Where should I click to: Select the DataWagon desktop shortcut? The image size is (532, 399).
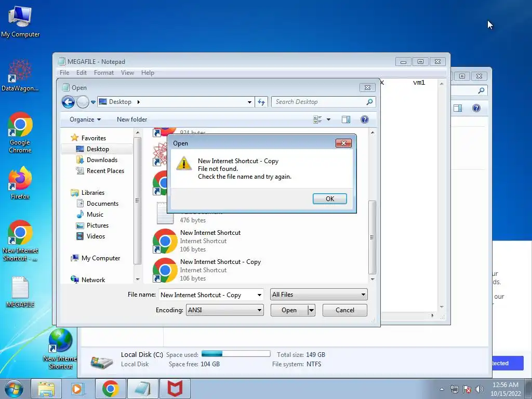coord(20,75)
